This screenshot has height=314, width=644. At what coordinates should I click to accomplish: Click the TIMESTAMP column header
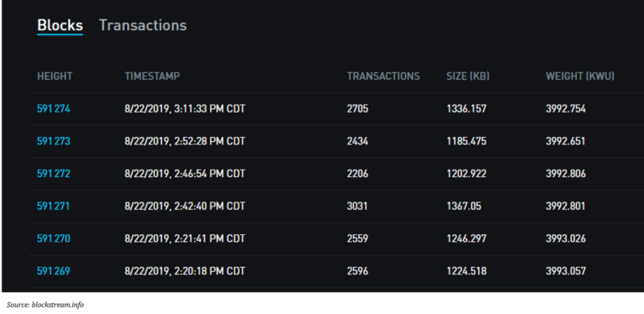[153, 76]
